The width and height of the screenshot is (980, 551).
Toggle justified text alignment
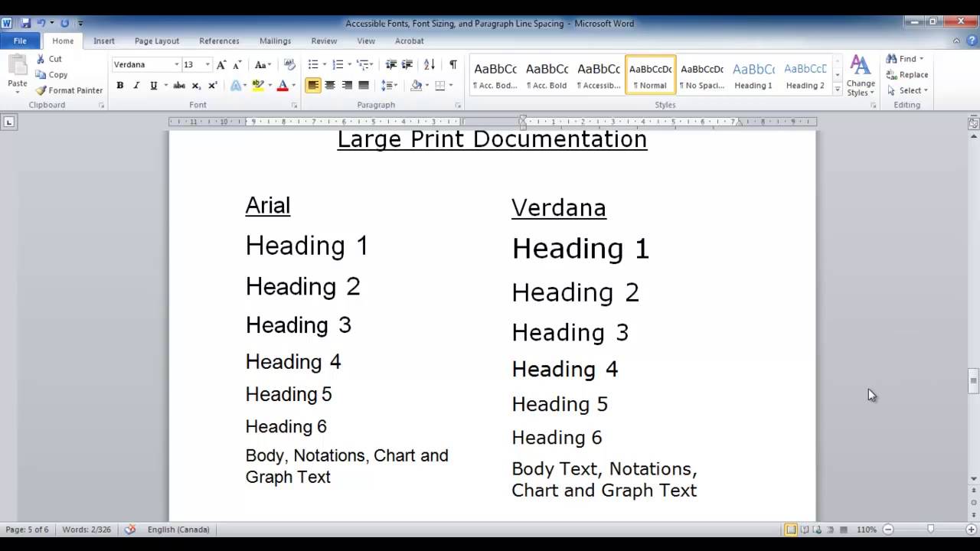pos(364,86)
